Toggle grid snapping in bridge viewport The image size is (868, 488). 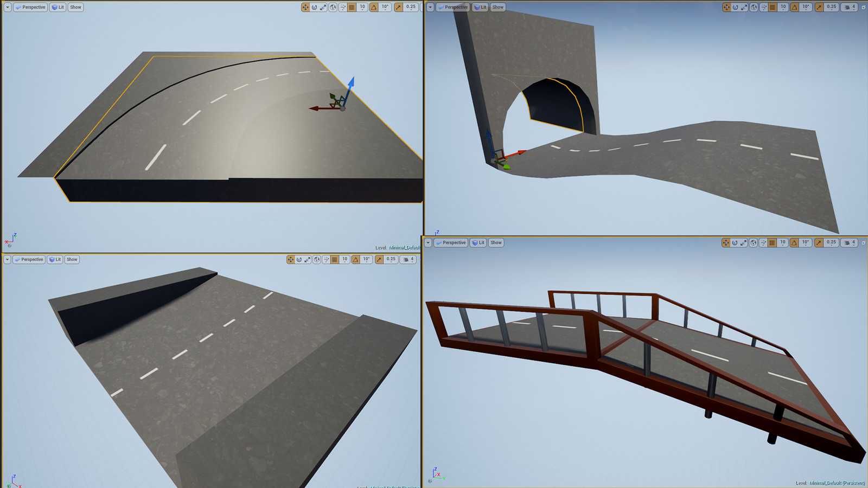[x=772, y=242]
